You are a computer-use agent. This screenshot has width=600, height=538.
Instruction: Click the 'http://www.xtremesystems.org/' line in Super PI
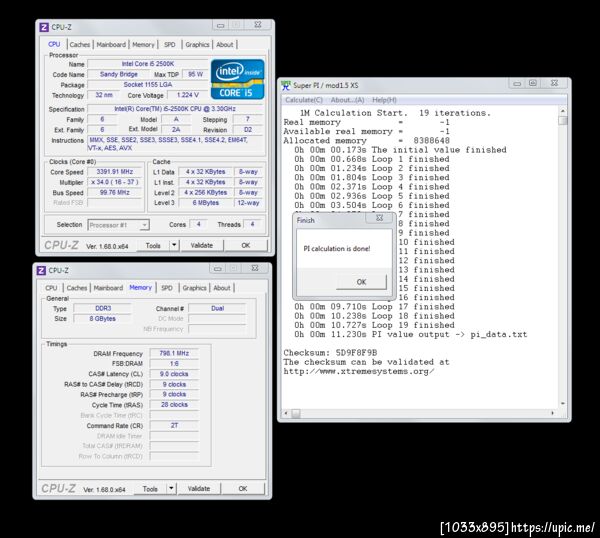click(x=359, y=371)
